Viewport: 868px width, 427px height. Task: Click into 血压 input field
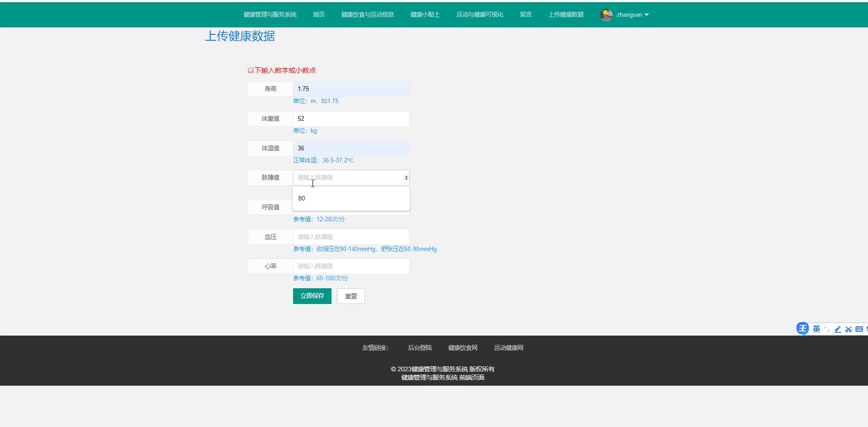[x=351, y=237]
